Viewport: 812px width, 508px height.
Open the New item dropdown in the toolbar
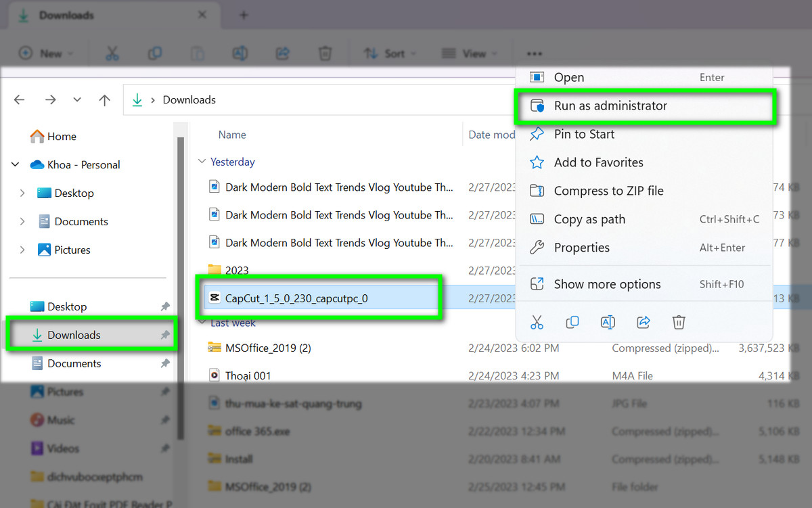click(x=45, y=53)
